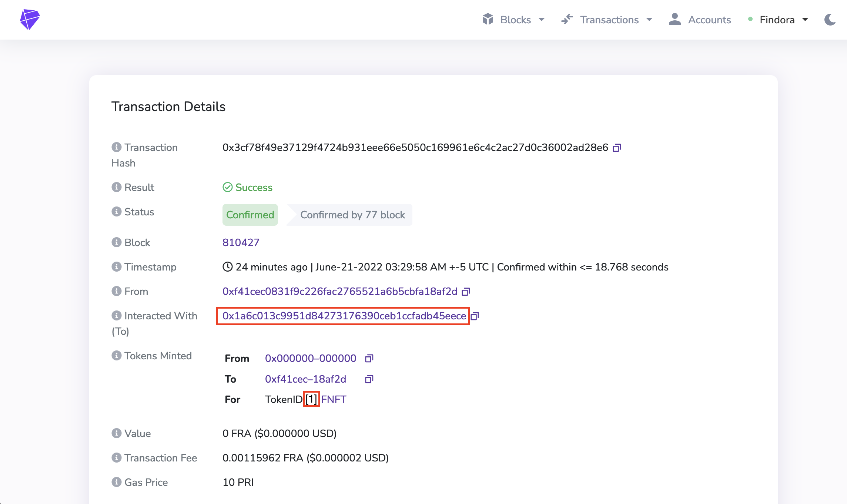This screenshot has height=504, width=847.
Task: Copy the Tokens Minted From address
Action: point(369,358)
